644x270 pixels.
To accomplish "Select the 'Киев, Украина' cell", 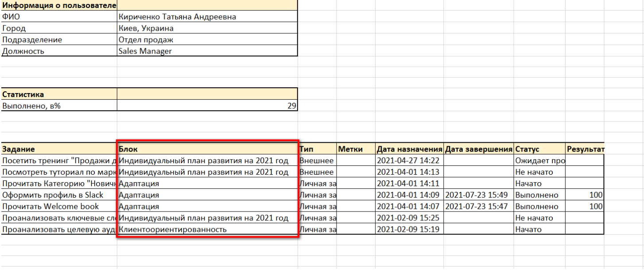I will tap(207, 28).
